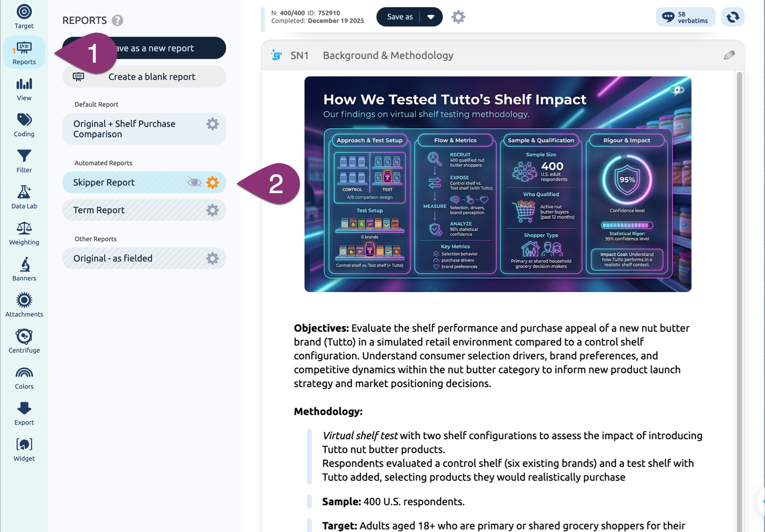The image size is (765, 532).
Task: Click the slide content vertical scrollbar
Action: (x=739, y=301)
